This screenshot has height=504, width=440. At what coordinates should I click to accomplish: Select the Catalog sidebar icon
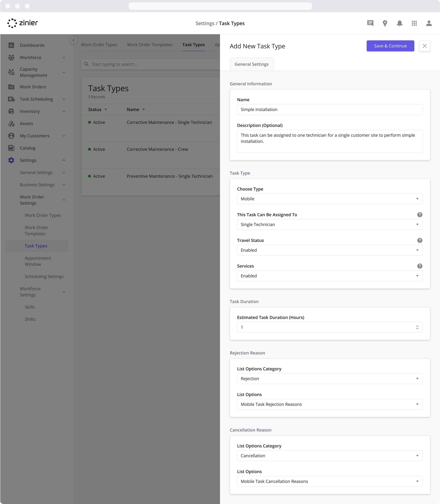click(11, 148)
